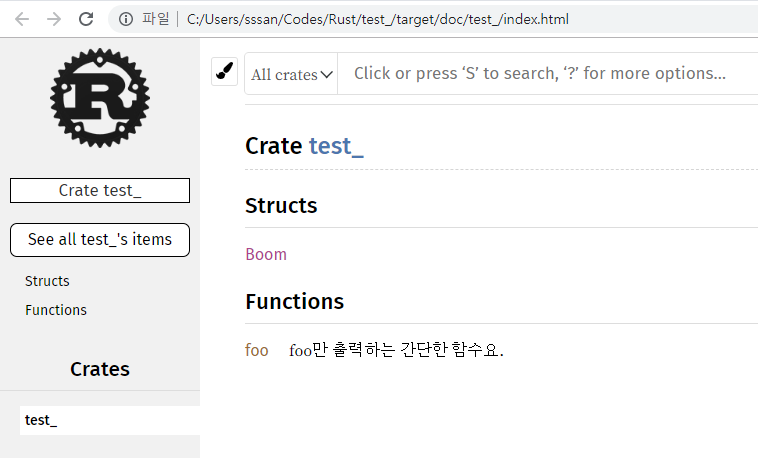Open the theme picker paintbrush icon
The image size is (758, 458).
(x=224, y=73)
